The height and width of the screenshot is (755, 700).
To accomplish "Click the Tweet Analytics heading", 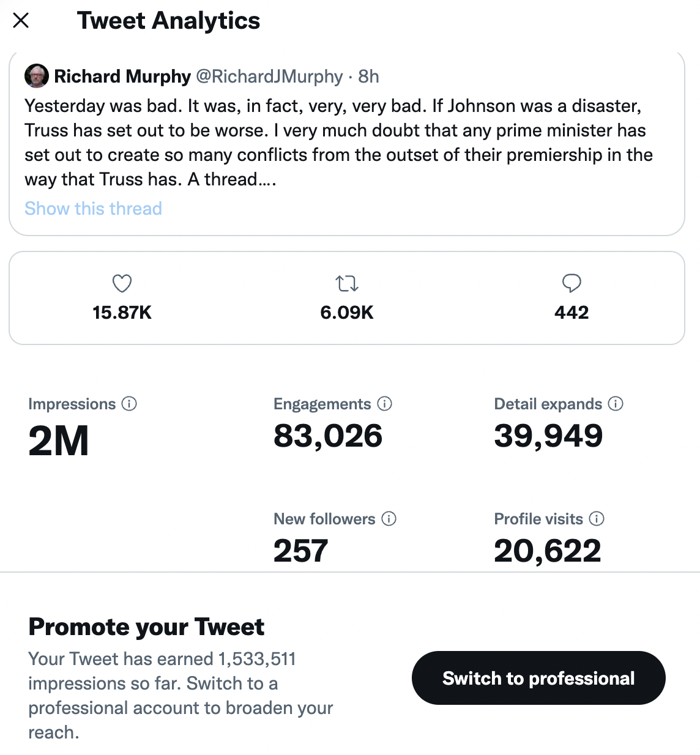I will point(169,20).
